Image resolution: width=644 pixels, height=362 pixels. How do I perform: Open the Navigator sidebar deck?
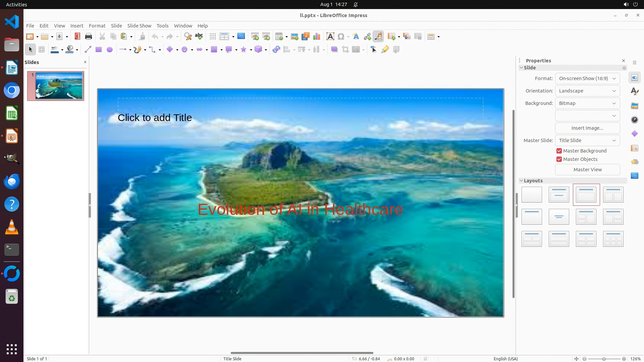634,120
